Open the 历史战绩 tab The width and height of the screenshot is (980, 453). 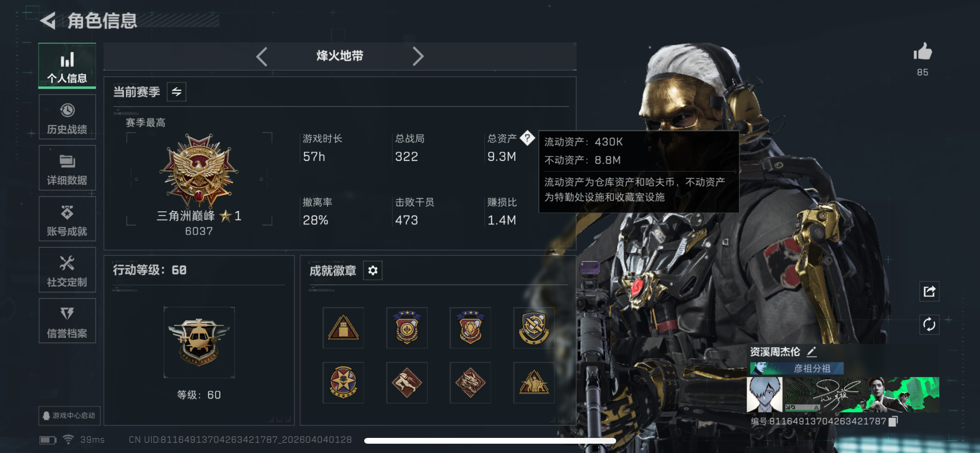(67, 117)
